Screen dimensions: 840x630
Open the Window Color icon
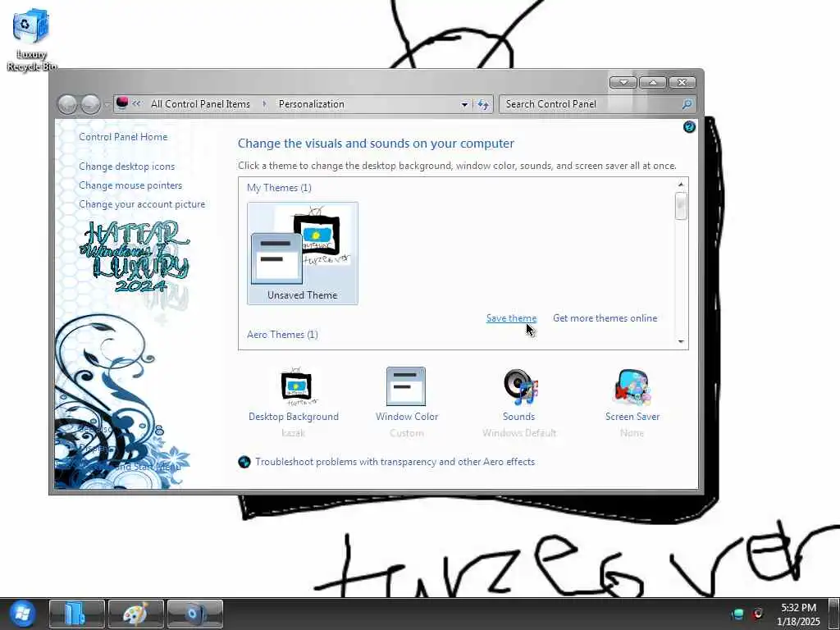[x=406, y=386]
